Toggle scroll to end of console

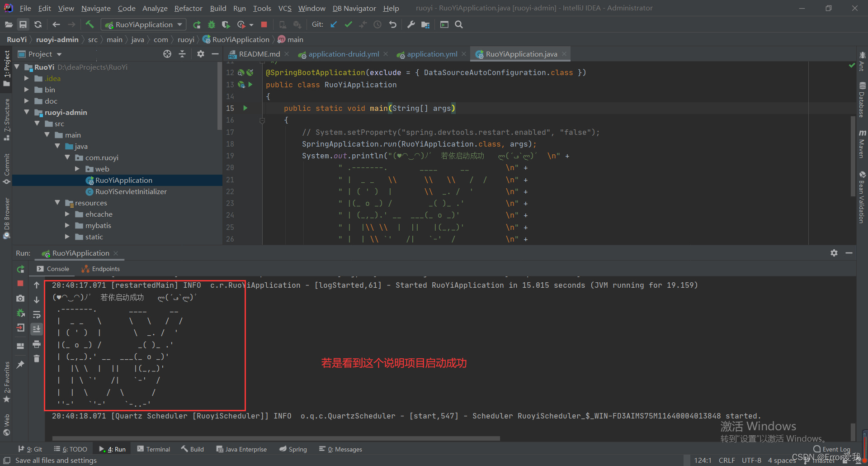37,329
